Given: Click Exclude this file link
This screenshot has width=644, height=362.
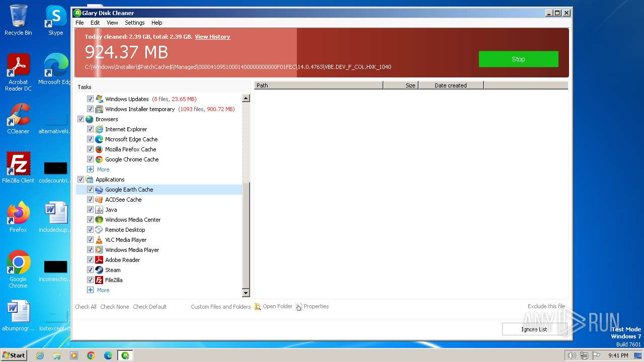Looking at the screenshot, I should pos(546,306).
